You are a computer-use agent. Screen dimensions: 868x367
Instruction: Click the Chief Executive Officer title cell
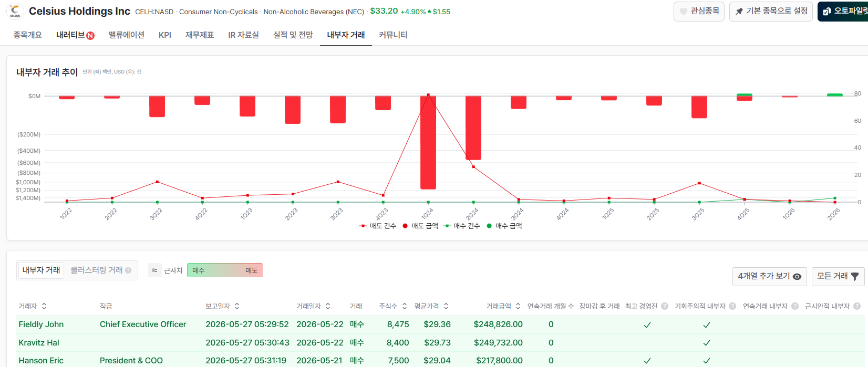point(143,324)
